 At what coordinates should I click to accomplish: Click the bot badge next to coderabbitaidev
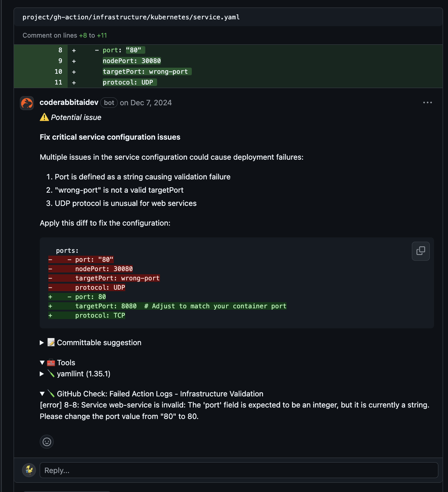click(108, 102)
